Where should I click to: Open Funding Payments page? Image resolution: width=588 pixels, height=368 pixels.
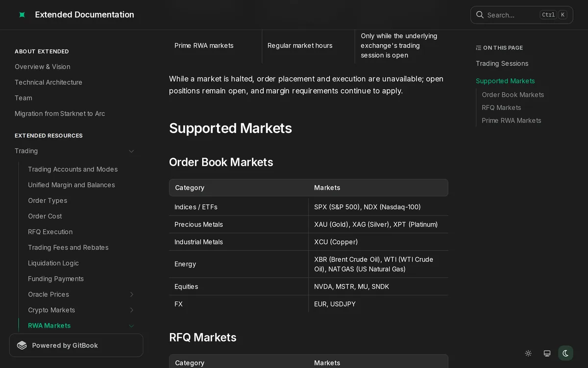[56, 279]
